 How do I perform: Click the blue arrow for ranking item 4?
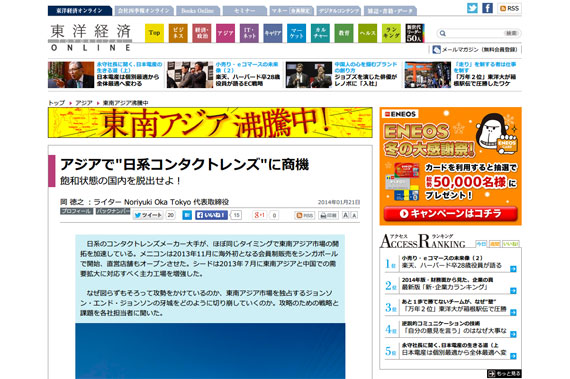pos(513,334)
